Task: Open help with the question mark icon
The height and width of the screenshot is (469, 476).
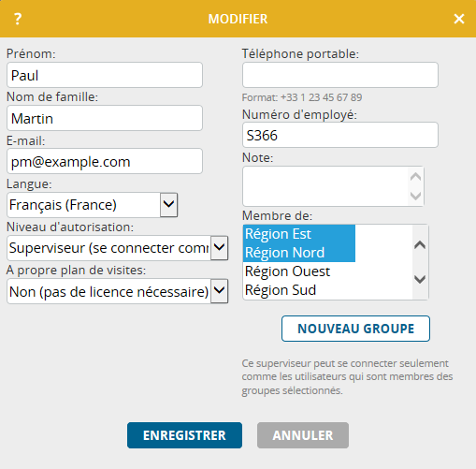Action: pyautogui.click(x=18, y=19)
